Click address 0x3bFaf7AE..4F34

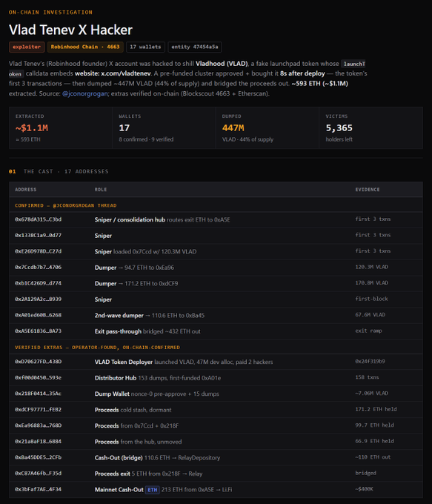click(39, 489)
